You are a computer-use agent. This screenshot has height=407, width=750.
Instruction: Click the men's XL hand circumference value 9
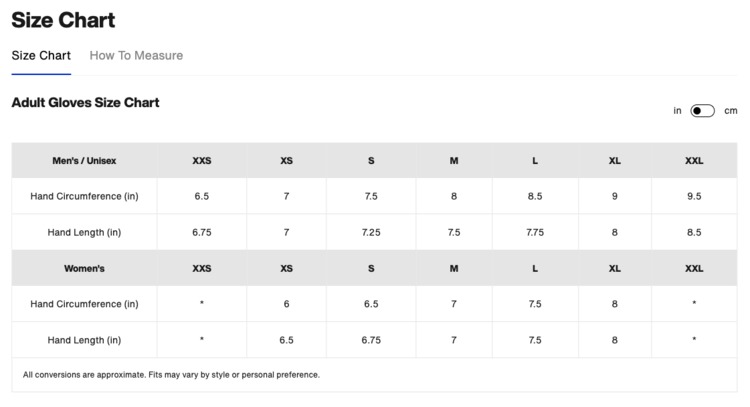click(x=615, y=197)
